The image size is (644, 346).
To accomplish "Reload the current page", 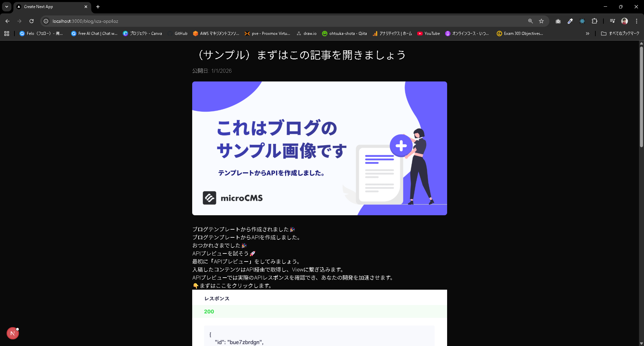I will 32,21.
